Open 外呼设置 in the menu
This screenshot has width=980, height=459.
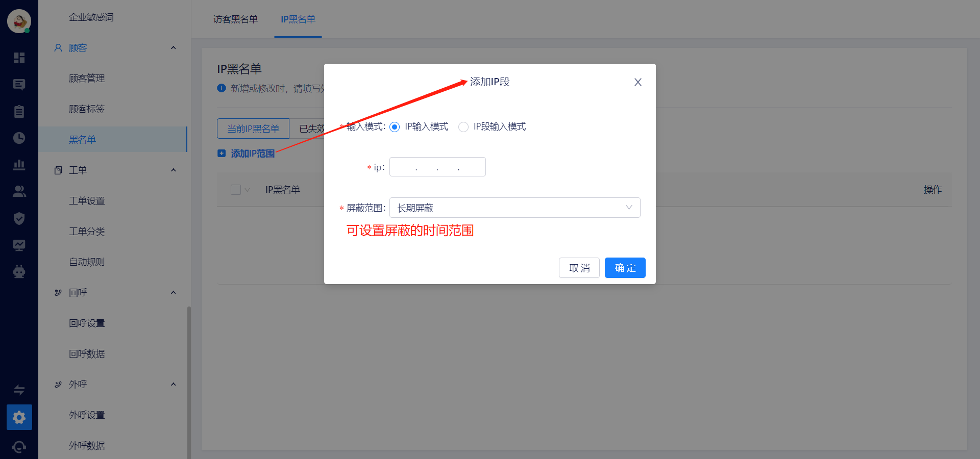click(x=87, y=415)
